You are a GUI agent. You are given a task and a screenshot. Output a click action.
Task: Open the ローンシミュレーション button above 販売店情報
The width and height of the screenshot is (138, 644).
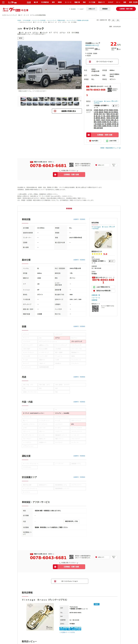(x=70, y=581)
